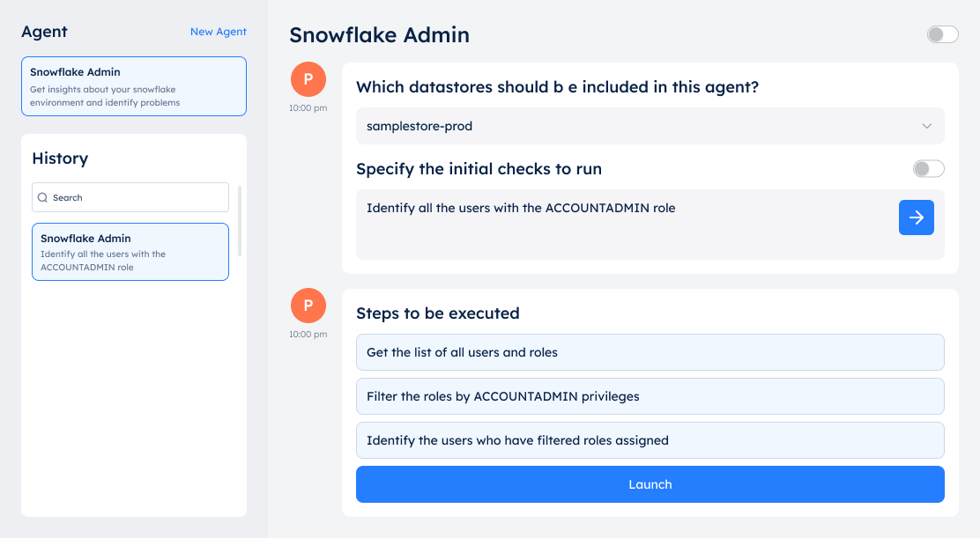Select step 'Get the list of all users and roles'
This screenshot has height=538, width=980.
[x=650, y=352]
